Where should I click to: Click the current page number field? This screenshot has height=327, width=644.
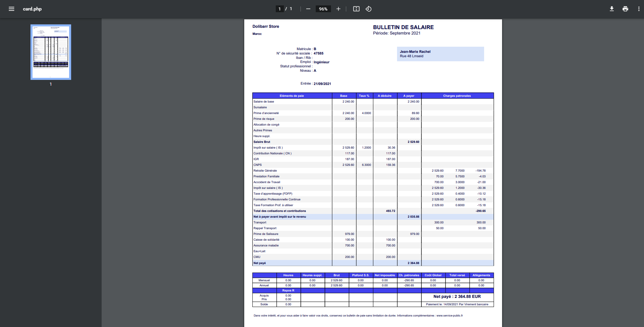[x=279, y=9]
